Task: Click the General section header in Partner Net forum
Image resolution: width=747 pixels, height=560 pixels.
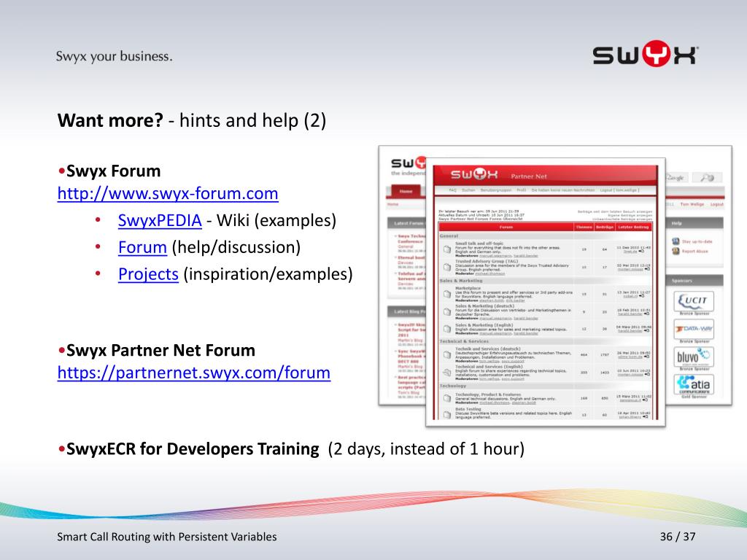Action: 546,236
